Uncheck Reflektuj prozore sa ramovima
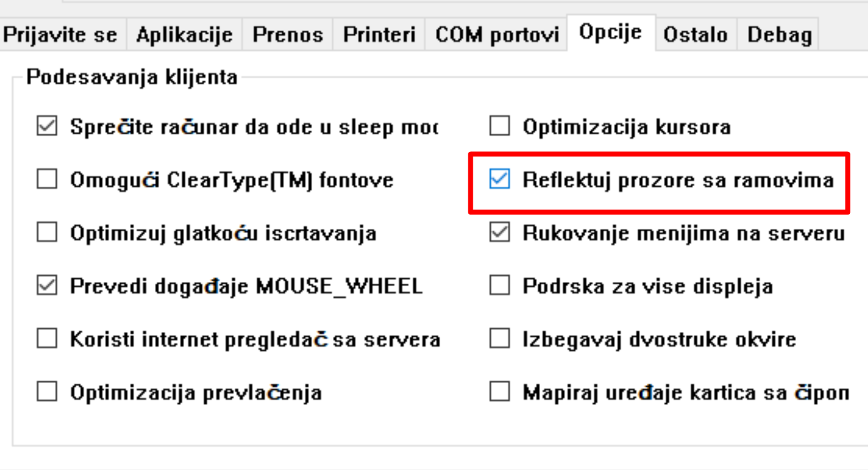868x470 pixels. 499,181
